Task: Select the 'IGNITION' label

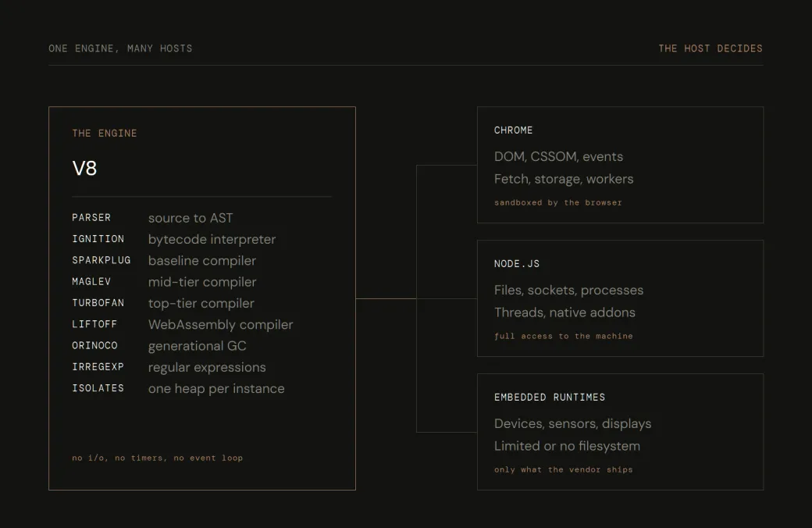Action: (98, 239)
